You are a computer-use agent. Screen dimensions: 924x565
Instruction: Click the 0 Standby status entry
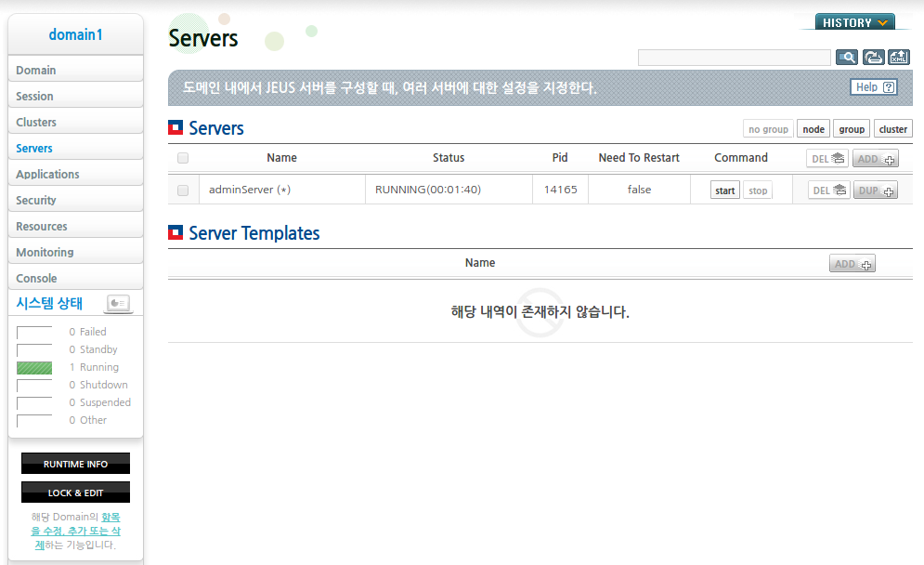point(93,349)
